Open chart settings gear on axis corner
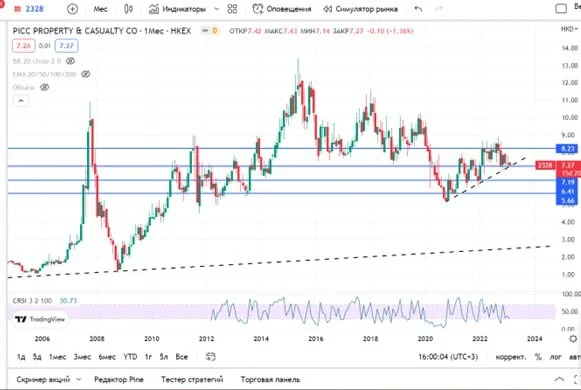The image size is (581, 390). click(573, 339)
